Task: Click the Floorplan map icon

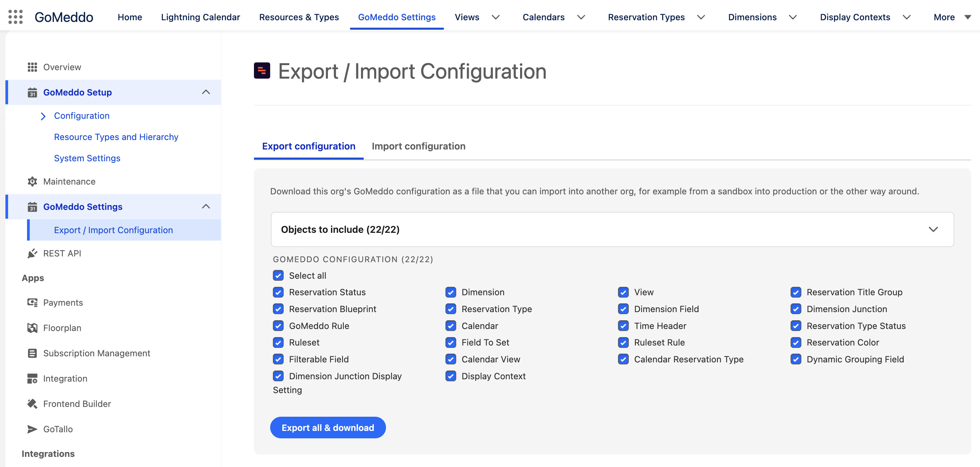Action: pyautogui.click(x=32, y=328)
